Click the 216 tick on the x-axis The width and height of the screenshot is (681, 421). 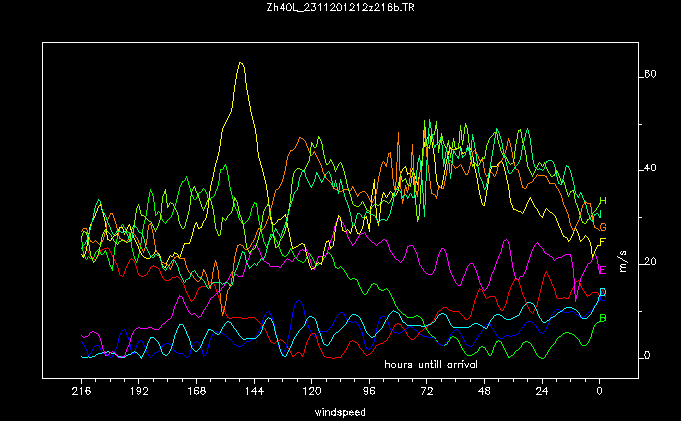coord(81,393)
